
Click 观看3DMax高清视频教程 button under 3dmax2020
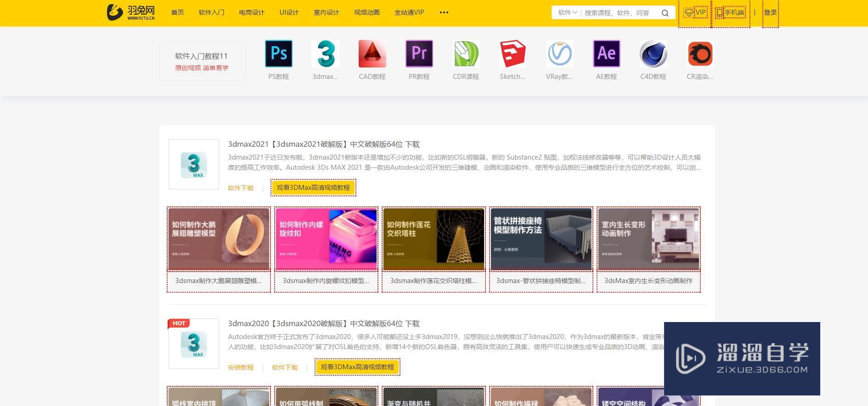coord(357,367)
